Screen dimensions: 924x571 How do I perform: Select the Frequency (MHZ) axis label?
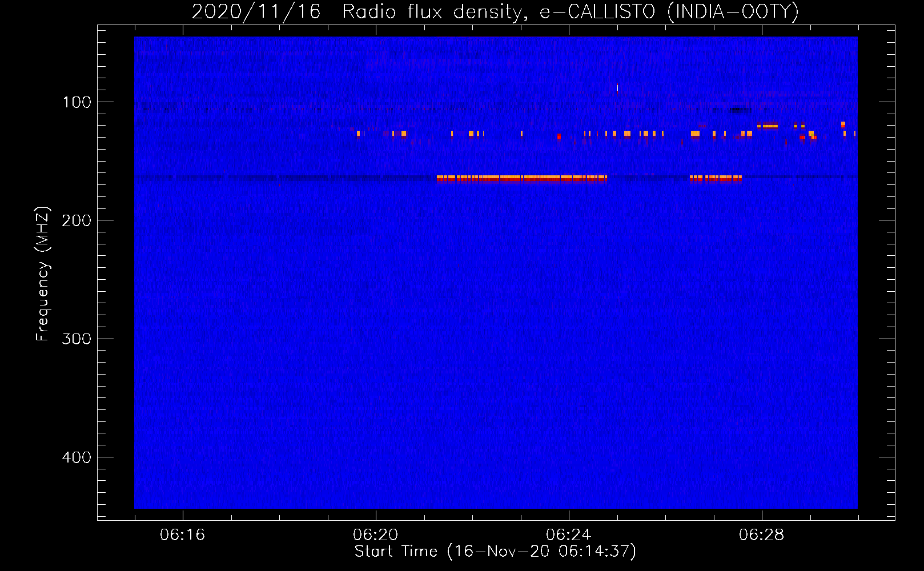[42, 274]
